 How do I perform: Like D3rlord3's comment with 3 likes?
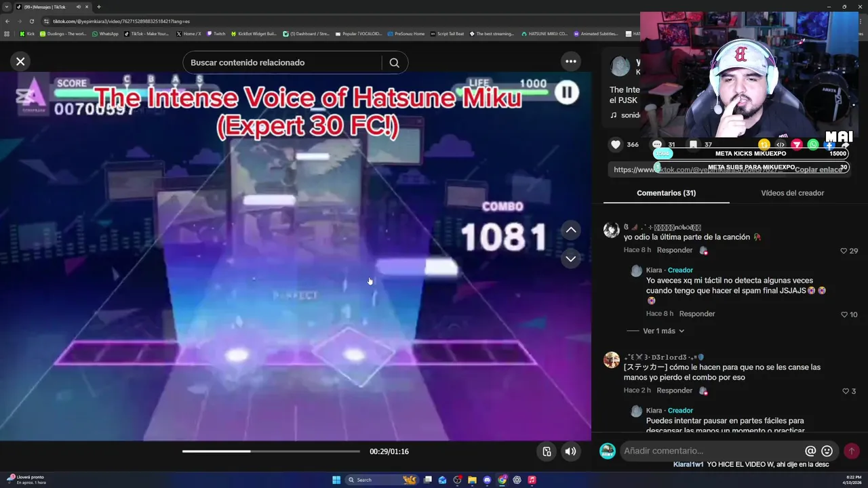pyautogui.click(x=846, y=391)
